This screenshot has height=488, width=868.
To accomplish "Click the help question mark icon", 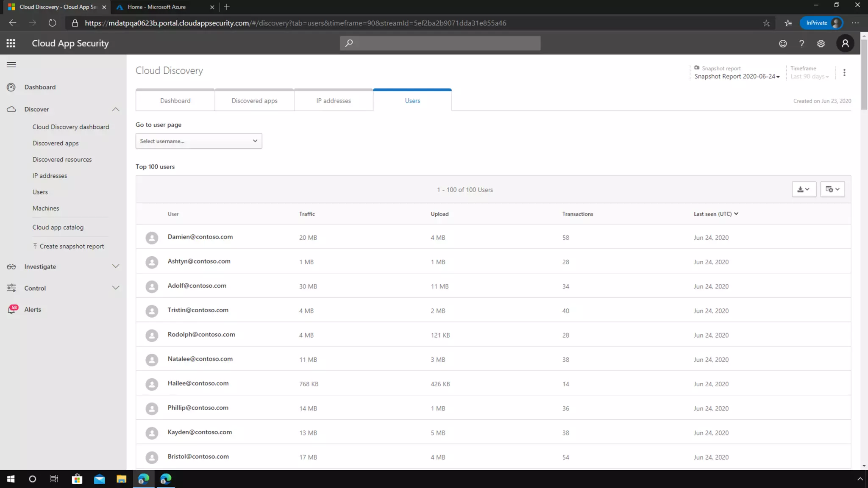I will [x=801, y=44].
